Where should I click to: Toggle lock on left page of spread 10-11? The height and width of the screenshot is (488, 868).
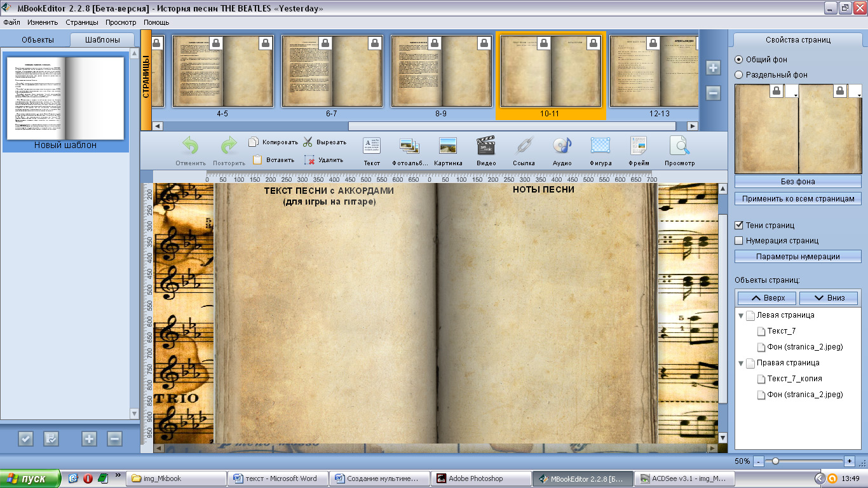click(543, 43)
